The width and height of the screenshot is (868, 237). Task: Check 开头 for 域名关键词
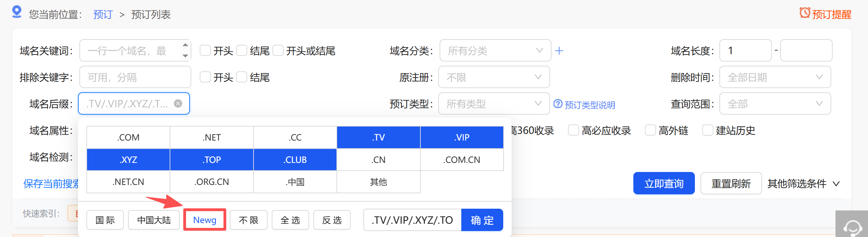pyautogui.click(x=205, y=50)
